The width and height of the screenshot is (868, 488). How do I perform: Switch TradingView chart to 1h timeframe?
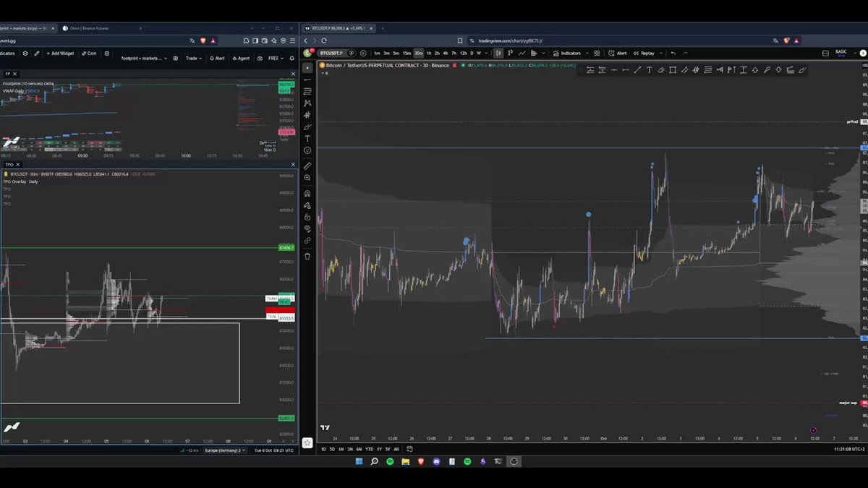tap(429, 53)
